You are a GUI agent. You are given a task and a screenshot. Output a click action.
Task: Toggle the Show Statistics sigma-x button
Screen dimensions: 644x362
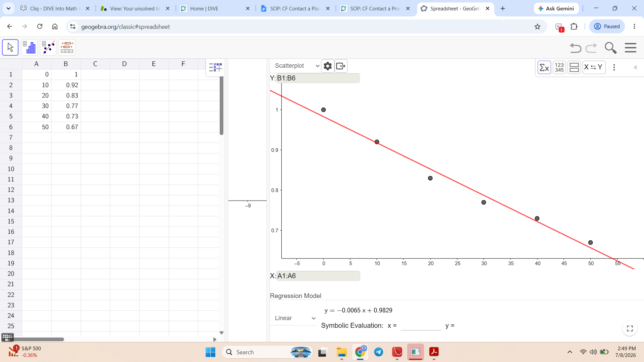tap(544, 67)
